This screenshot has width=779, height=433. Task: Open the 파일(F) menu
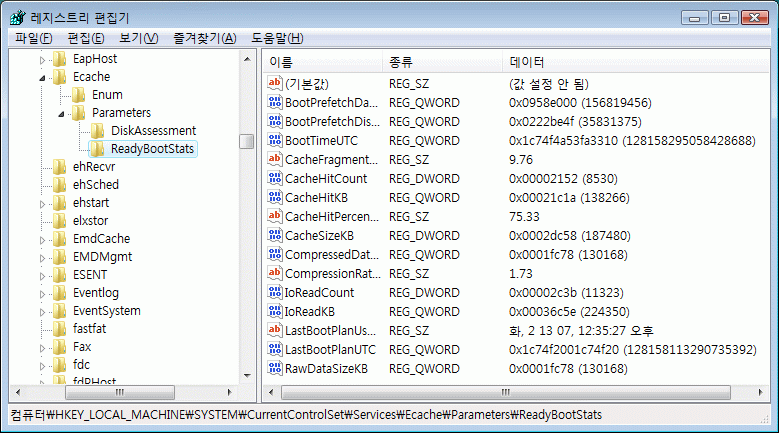pyautogui.click(x=33, y=38)
